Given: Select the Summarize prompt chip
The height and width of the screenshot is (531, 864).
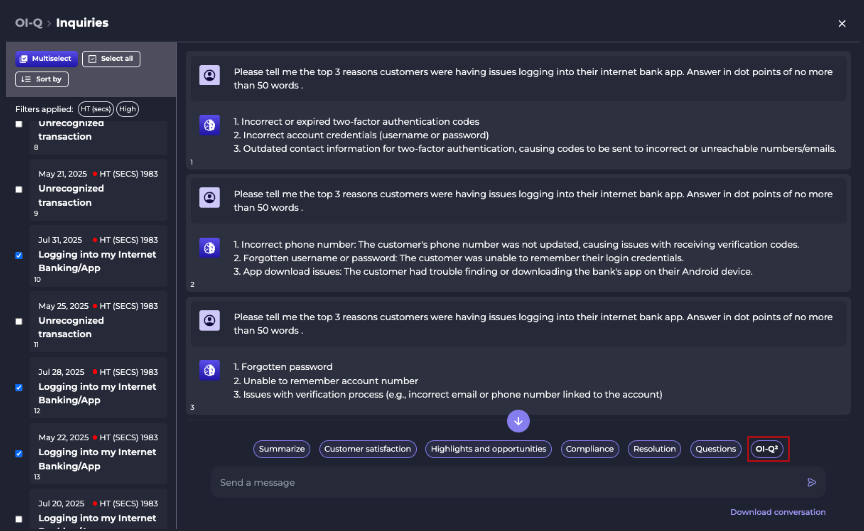Looking at the screenshot, I should [x=282, y=449].
